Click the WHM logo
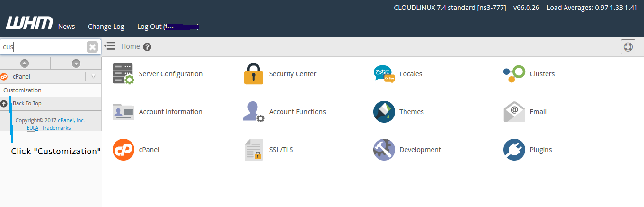This screenshot has height=207, width=644. (29, 23)
